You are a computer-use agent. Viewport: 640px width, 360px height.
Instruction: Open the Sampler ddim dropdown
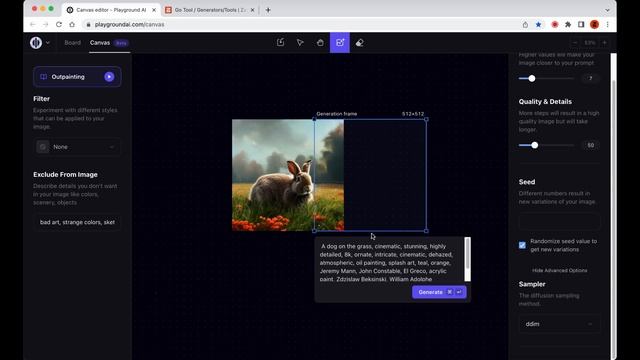(559, 324)
